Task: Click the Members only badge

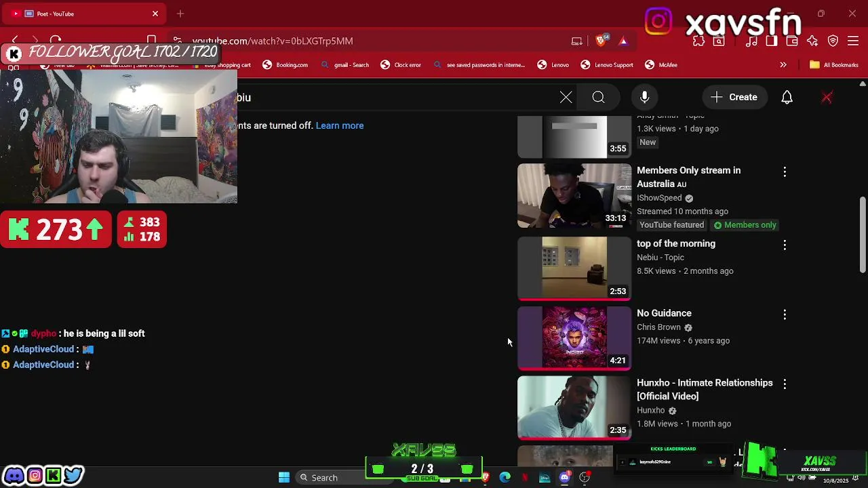Action: [745, 225]
